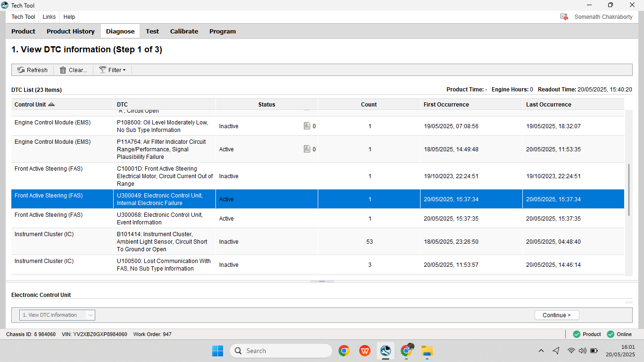
Task: Open Google Chrome from taskbar
Action: point(344,351)
